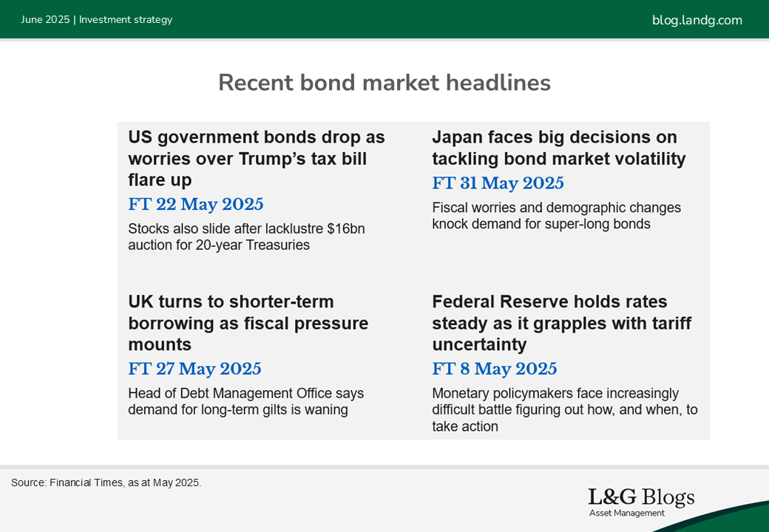Screen dimensions: 769x532
Task: Click 'Source: Financial Times, as at May 2025.'
Action: pyautogui.click(x=106, y=482)
